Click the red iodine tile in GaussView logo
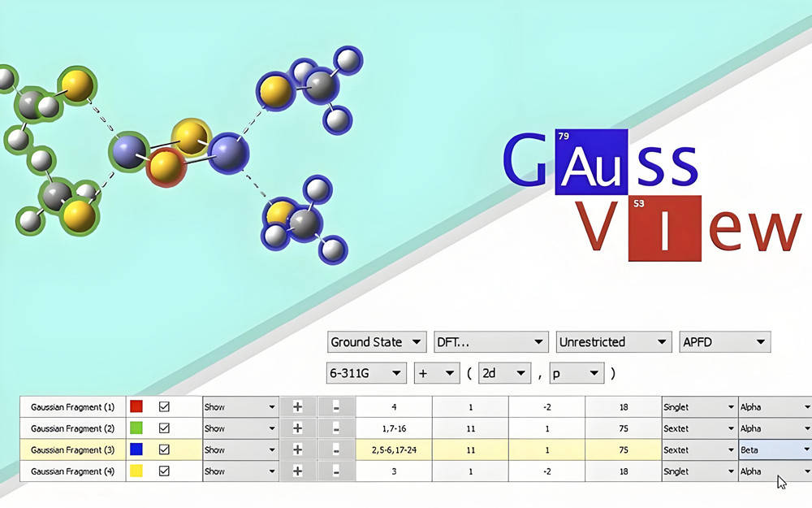This screenshot has width=812, height=508. click(x=665, y=228)
